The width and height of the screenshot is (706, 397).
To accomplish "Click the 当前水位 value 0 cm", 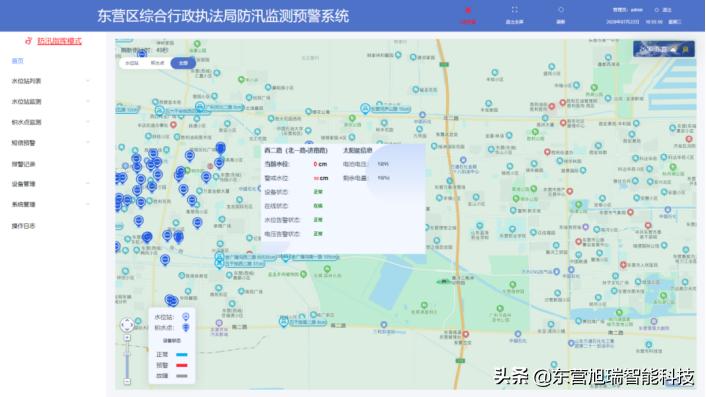I will click(320, 164).
